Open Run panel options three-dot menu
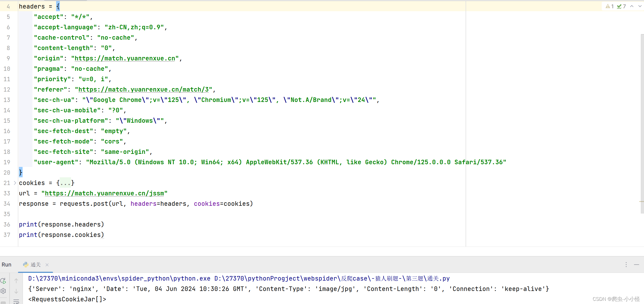This screenshot has height=304, width=644. pyautogui.click(x=626, y=265)
